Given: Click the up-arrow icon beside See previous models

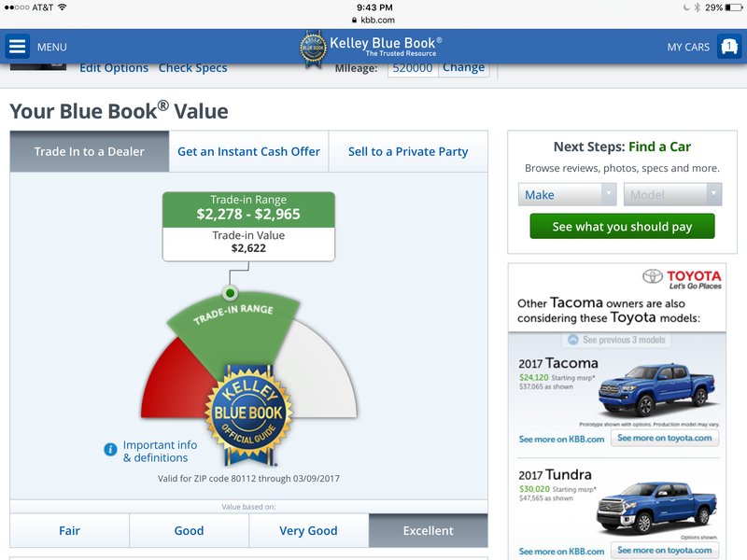Looking at the screenshot, I should pos(573,340).
